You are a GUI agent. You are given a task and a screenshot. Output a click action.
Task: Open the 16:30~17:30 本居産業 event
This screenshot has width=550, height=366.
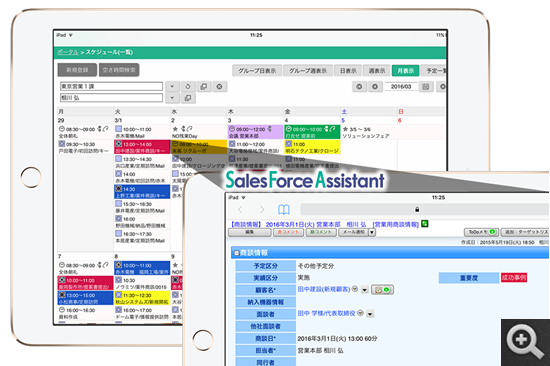142,237
